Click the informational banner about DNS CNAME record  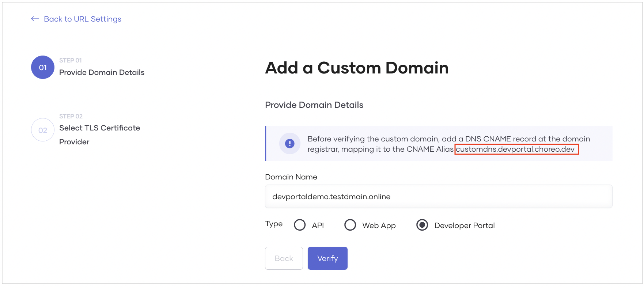(439, 143)
